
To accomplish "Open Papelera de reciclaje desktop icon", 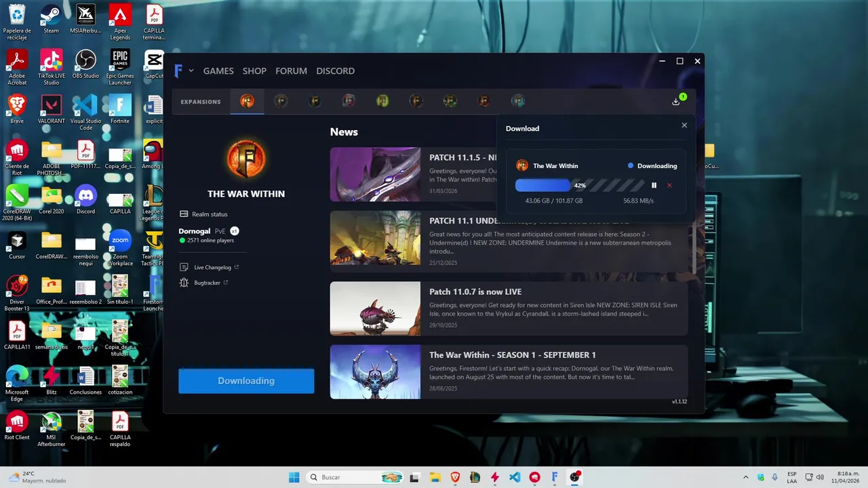I will click(x=17, y=22).
